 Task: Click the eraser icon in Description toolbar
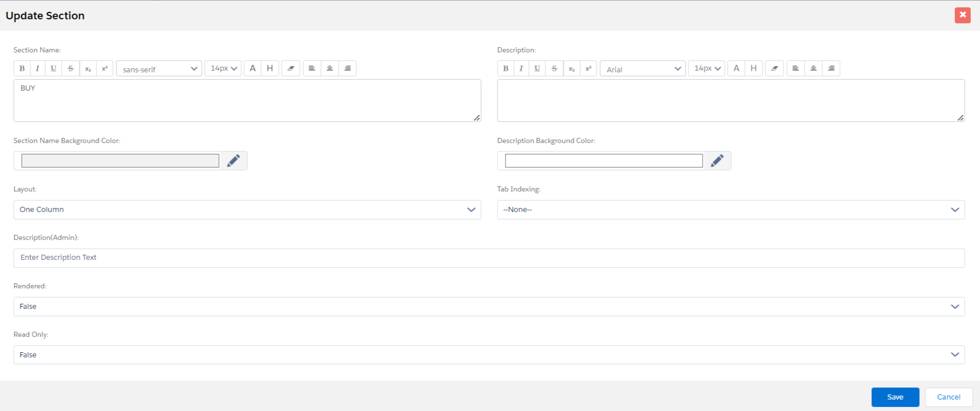pyautogui.click(x=774, y=68)
